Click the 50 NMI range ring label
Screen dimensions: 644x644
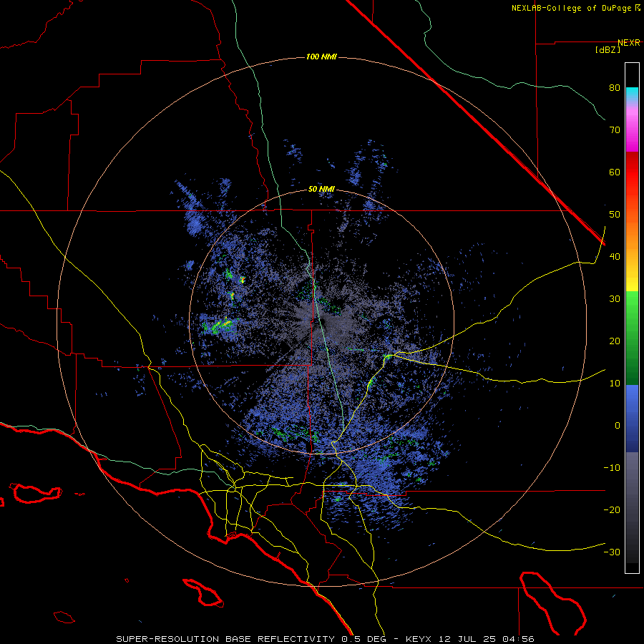coord(321,190)
